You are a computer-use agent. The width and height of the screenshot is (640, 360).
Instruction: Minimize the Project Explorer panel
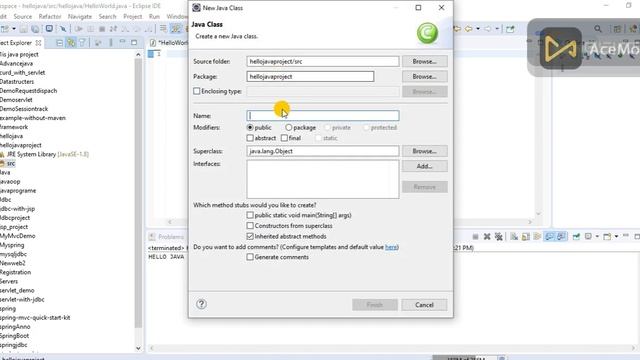122,42
